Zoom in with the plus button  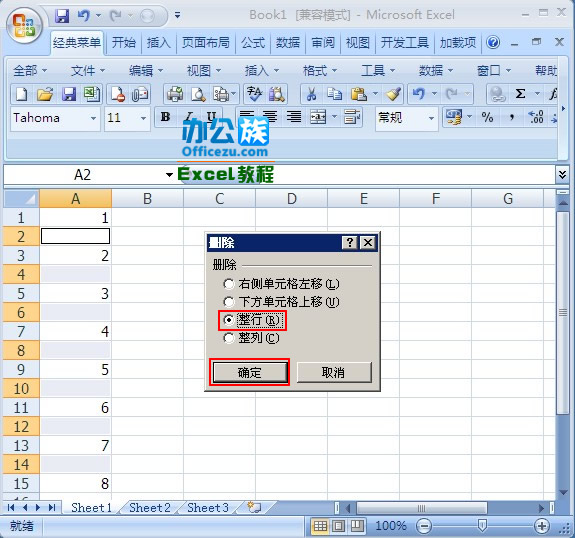542,526
